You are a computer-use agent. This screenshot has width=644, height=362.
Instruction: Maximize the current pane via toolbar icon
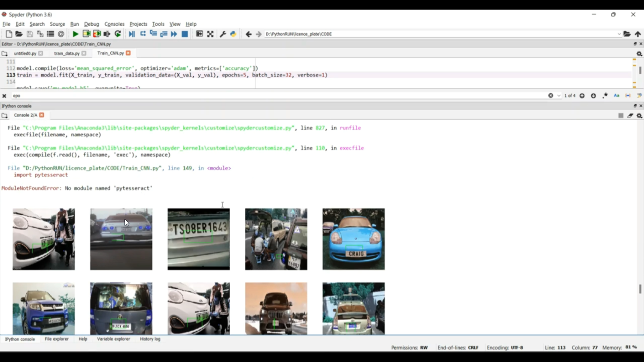[199, 34]
